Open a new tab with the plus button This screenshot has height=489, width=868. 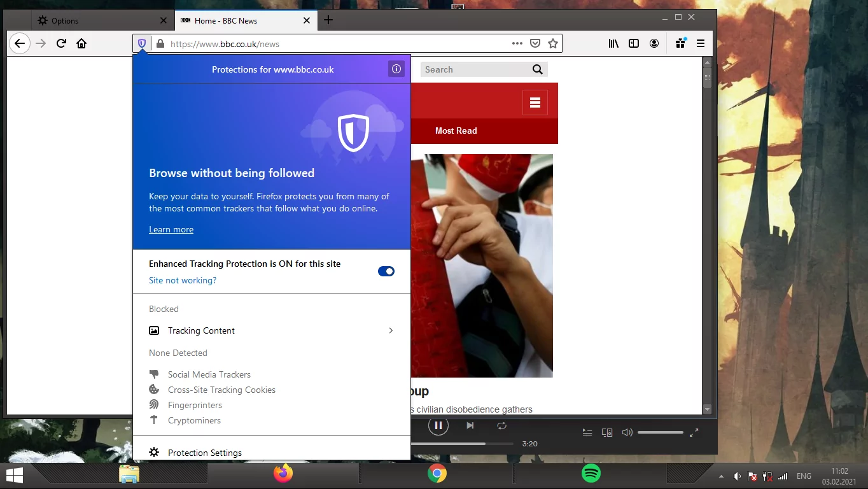tap(328, 20)
